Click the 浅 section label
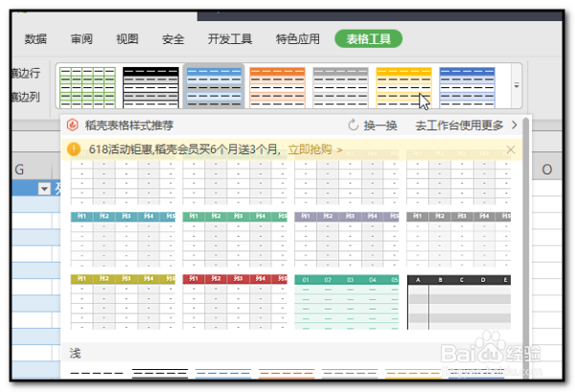 click(x=75, y=354)
